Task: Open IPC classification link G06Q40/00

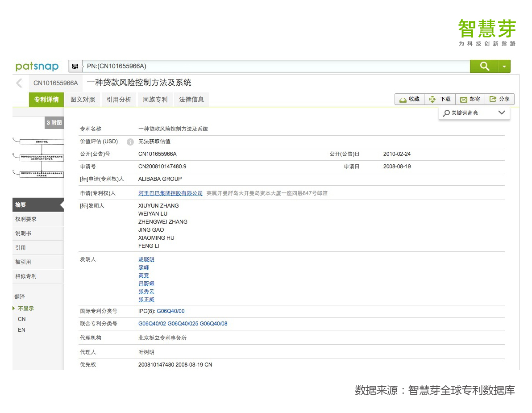Action: point(170,311)
